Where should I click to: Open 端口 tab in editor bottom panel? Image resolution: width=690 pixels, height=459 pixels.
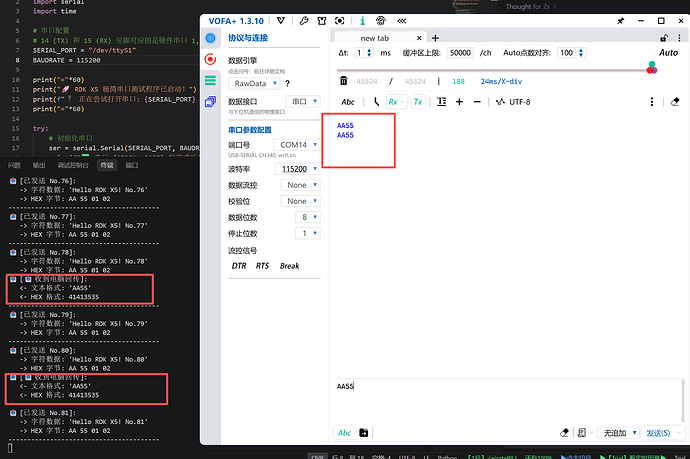[132, 165]
